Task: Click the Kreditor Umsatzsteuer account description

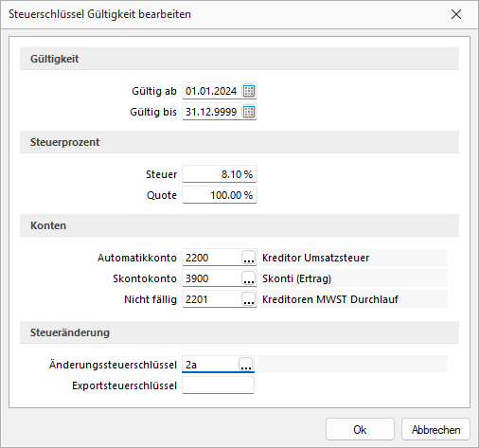Action: (x=315, y=258)
